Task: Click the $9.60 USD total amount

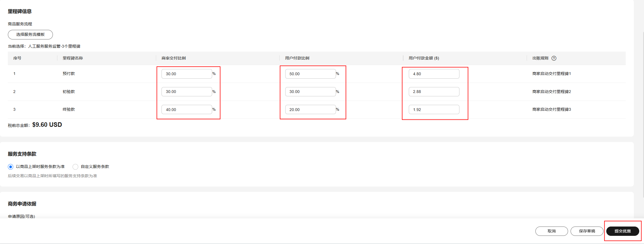Action: (47, 125)
